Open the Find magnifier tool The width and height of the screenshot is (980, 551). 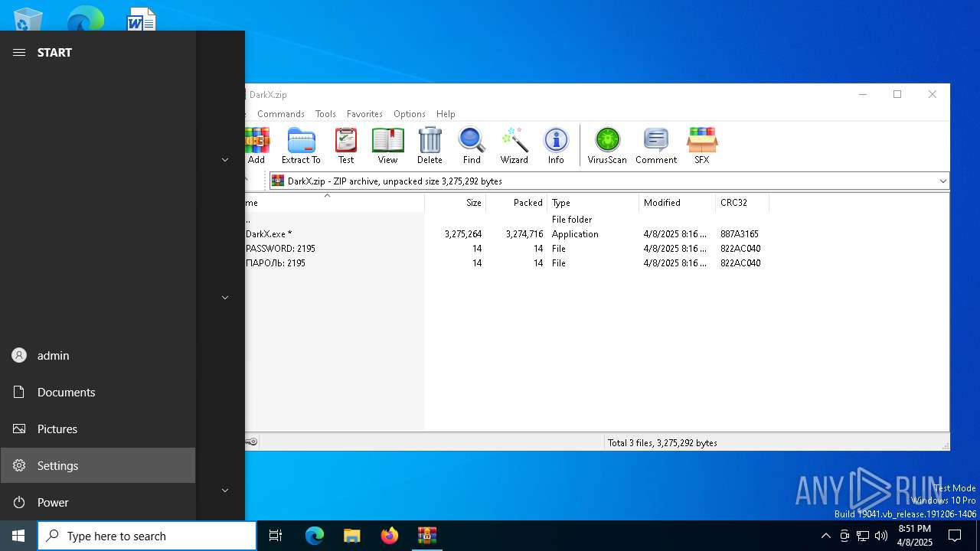tap(472, 145)
